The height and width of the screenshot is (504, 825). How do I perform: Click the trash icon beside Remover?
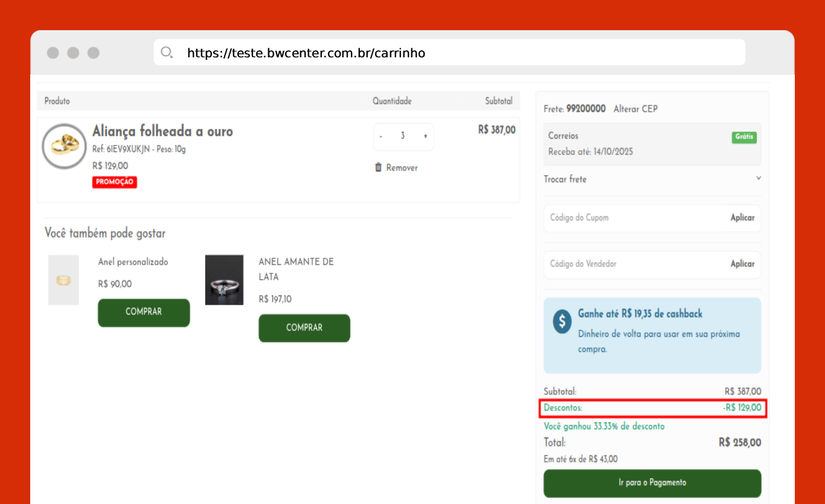tap(378, 168)
